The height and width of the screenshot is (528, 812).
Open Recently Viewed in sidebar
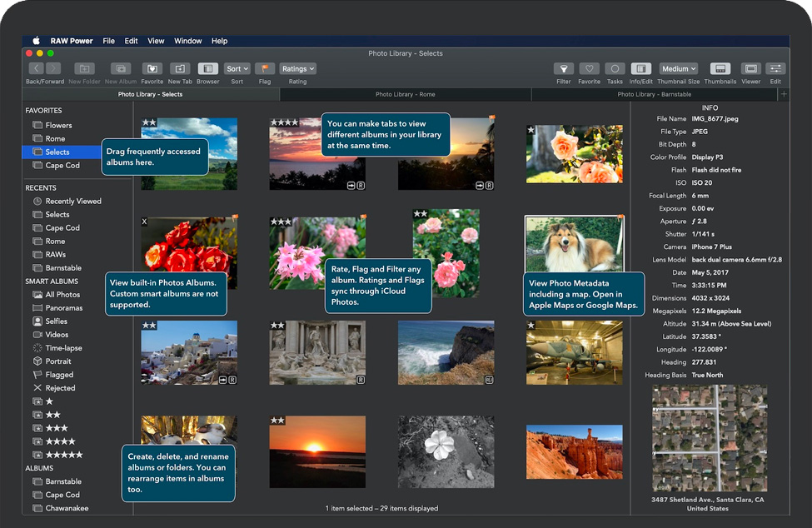73,202
